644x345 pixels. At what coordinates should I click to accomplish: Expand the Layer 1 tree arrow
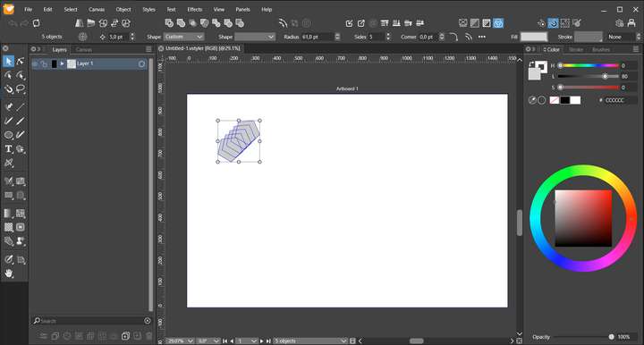(x=63, y=63)
